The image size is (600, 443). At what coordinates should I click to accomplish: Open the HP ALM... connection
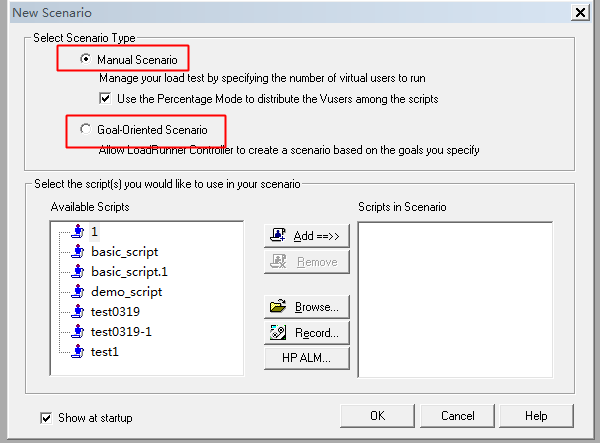307,358
